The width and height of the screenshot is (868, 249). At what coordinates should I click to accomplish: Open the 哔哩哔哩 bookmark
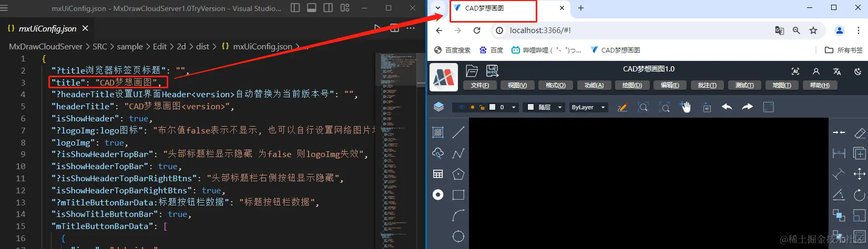(547, 50)
